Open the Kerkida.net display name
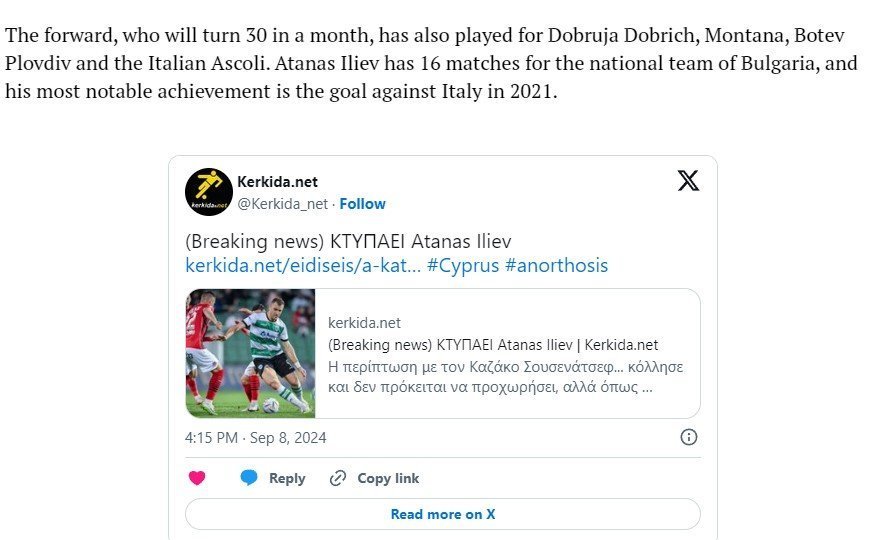 click(x=277, y=182)
